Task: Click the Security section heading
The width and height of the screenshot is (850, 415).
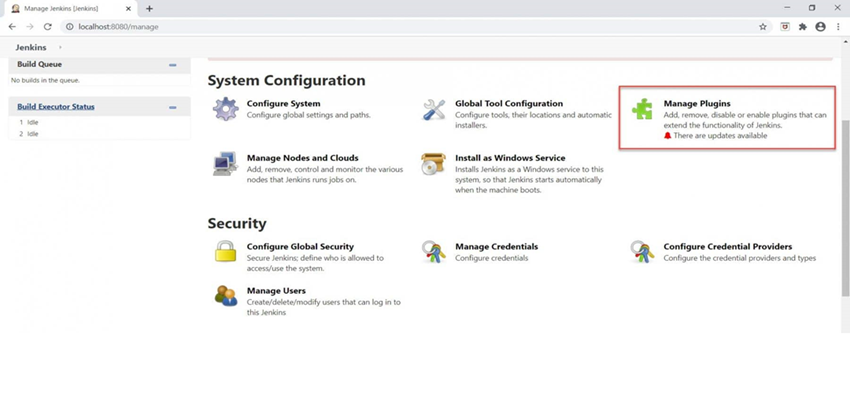Action: point(237,223)
